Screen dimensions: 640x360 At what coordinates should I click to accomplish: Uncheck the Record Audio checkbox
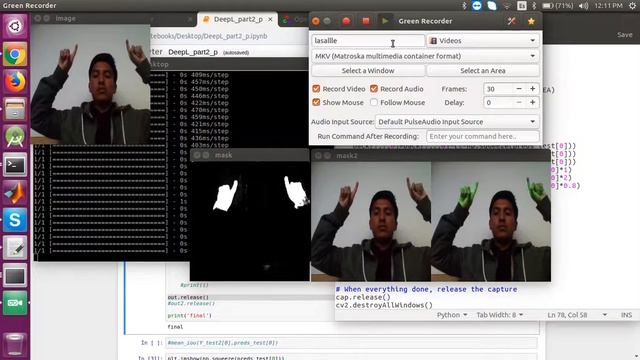click(373, 89)
